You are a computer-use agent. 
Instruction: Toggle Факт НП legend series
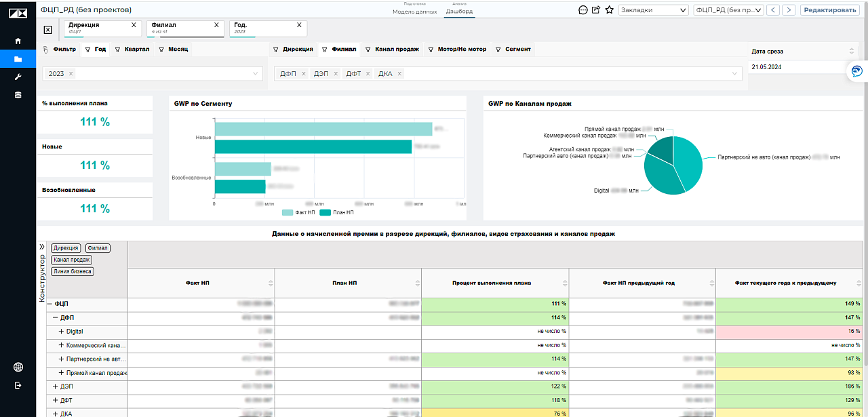coord(300,212)
